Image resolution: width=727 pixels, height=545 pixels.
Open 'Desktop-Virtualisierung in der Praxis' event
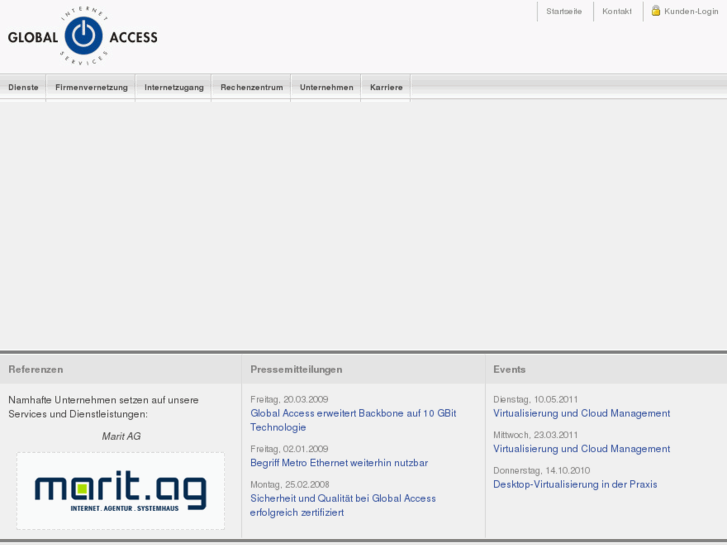click(575, 484)
